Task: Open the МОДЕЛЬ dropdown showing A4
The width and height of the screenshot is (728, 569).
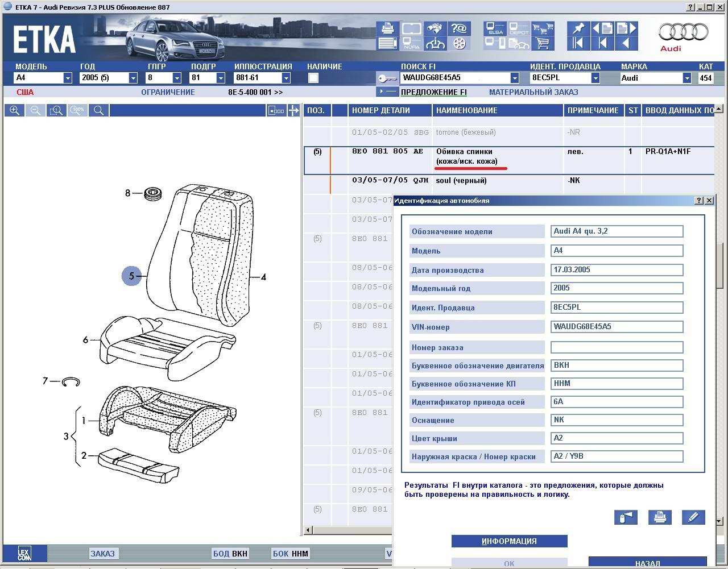Action: click(x=68, y=78)
